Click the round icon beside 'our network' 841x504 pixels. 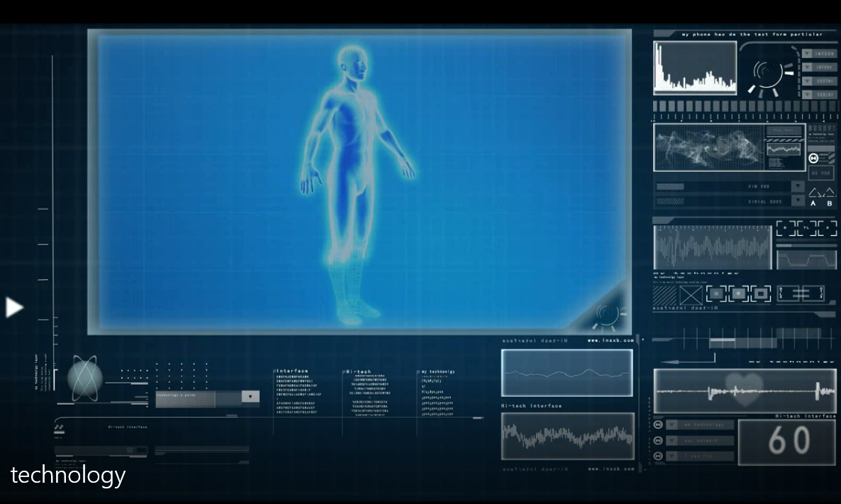659,441
